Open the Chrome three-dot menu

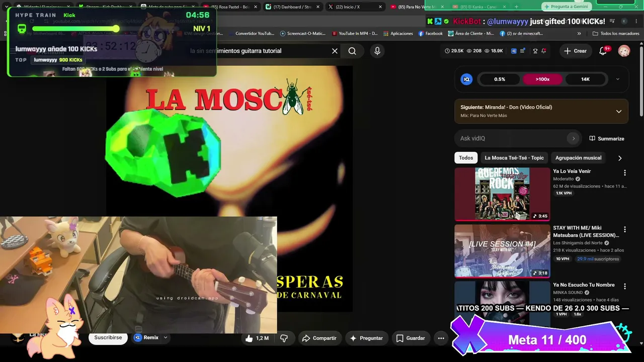coord(635,21)
